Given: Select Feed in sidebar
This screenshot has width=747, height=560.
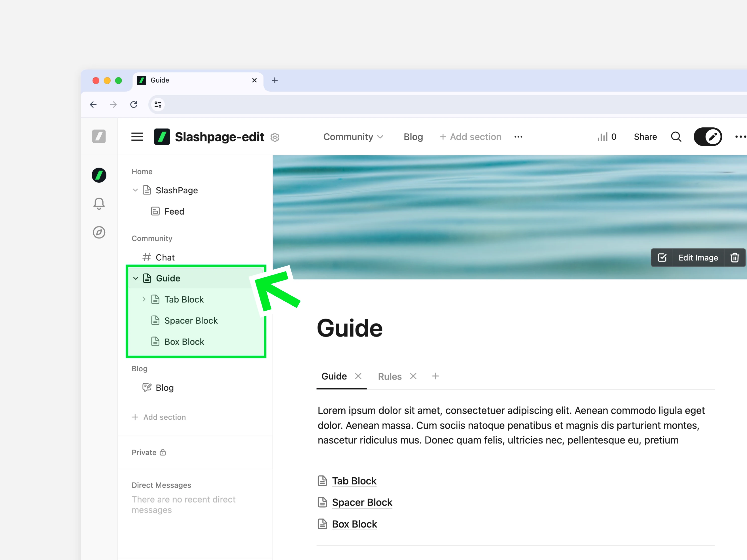Looking at the screenshot, I should (x=174, y=212).
